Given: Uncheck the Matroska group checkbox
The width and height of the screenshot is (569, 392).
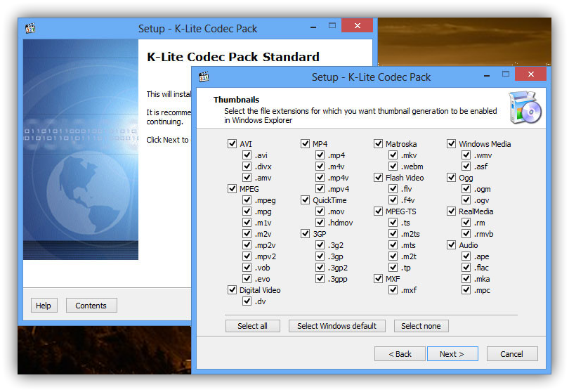Looking at the screenshot, I should tap(378, 144).
